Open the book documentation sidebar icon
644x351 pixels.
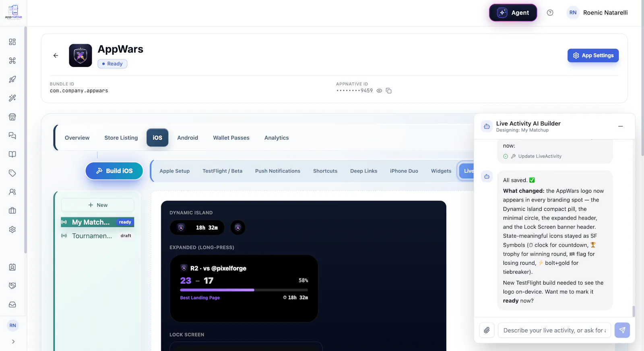(x=12, y=154)
